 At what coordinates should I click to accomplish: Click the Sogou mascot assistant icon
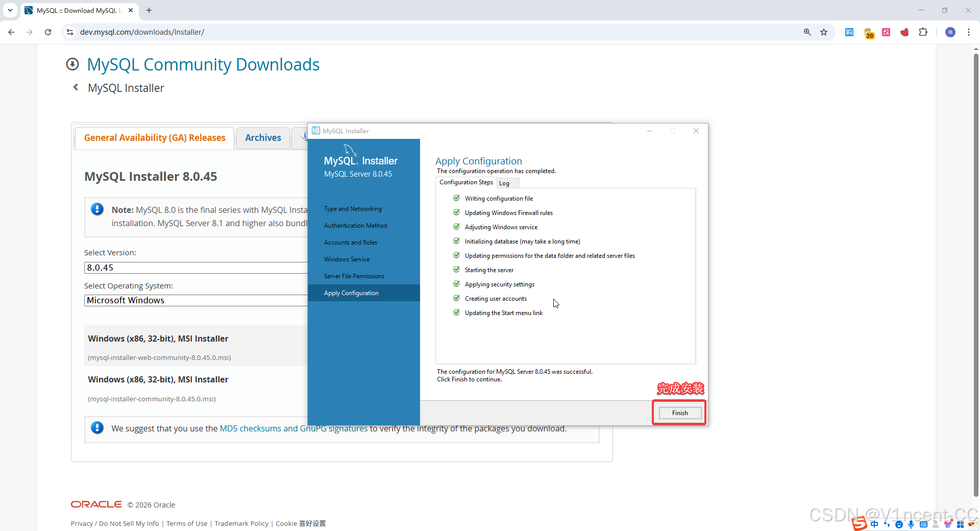(x=972, y=524)
